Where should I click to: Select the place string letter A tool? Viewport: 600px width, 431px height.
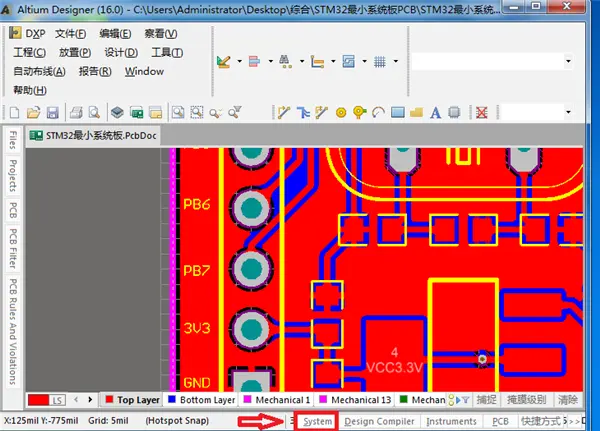[x=435, y=113]
